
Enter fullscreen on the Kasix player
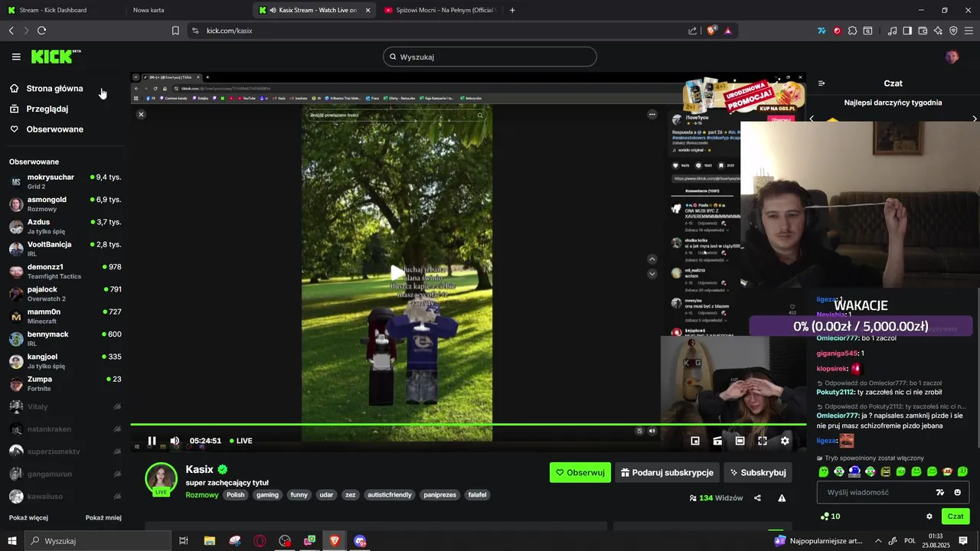763,441
